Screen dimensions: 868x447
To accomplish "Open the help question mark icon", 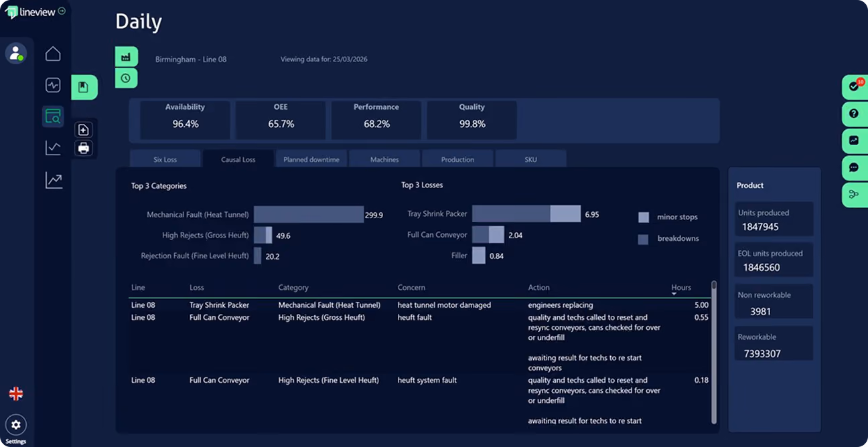I will tap(855, 114).
